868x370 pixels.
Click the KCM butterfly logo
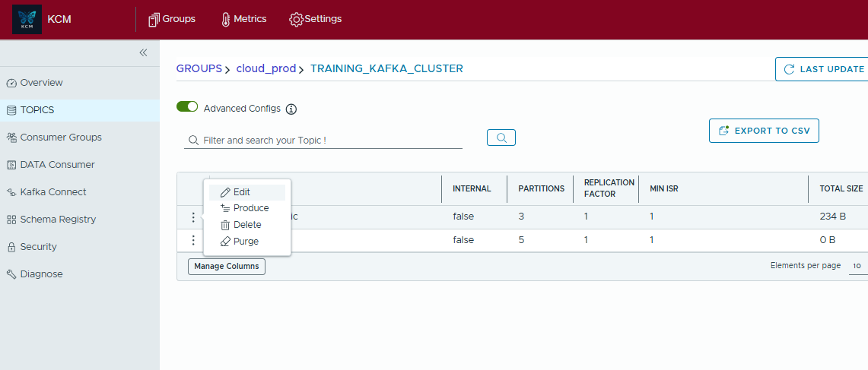(27, 20)
